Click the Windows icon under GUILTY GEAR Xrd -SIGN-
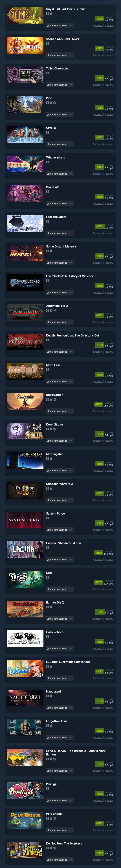 [x=47, y=43]
